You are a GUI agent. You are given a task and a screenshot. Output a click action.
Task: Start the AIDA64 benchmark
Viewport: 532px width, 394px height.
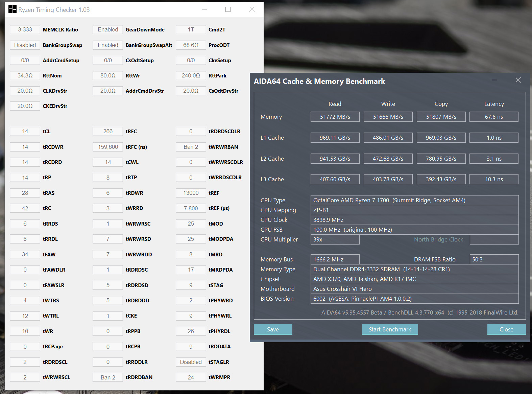(390, 329)
